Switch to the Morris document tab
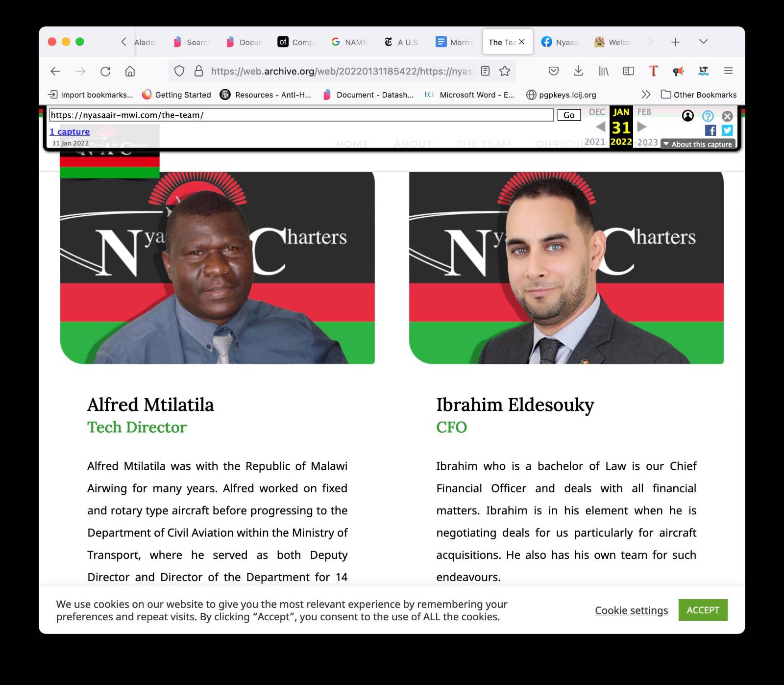Viewport: 784px width, 685px height. [x=455, y=42]
